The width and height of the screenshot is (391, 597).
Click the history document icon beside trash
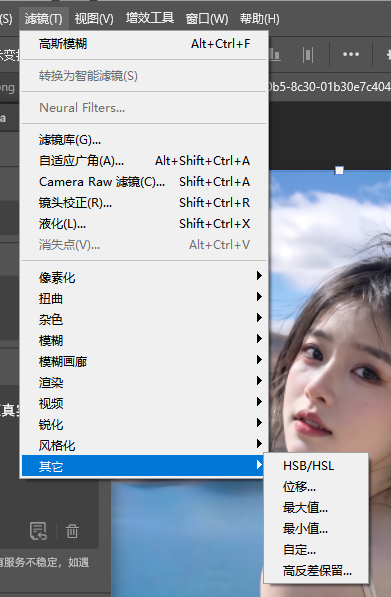tap(38, 531)
